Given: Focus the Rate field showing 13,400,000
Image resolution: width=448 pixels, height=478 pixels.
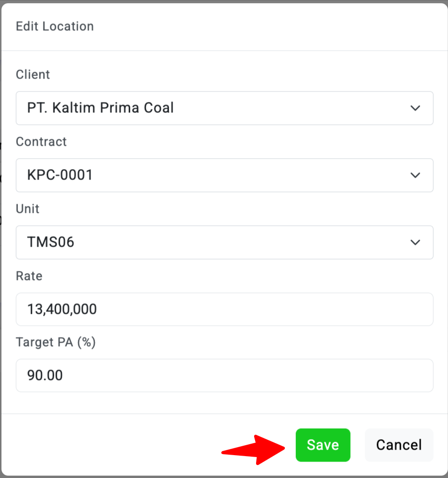Looking at the screenshot, I should click(224, 309).
